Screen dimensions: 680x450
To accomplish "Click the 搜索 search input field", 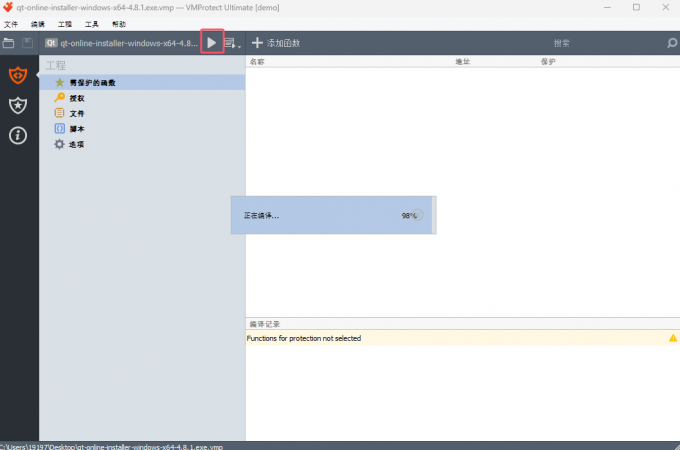I will coord(560,43).
